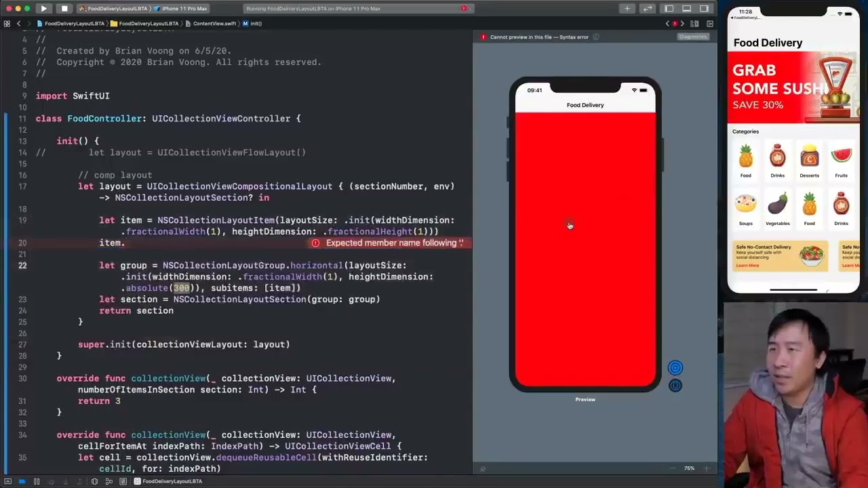
Task: Open the ContentView.swift breadcrumb
Action: pyautogui.click(x=211, y=24)
